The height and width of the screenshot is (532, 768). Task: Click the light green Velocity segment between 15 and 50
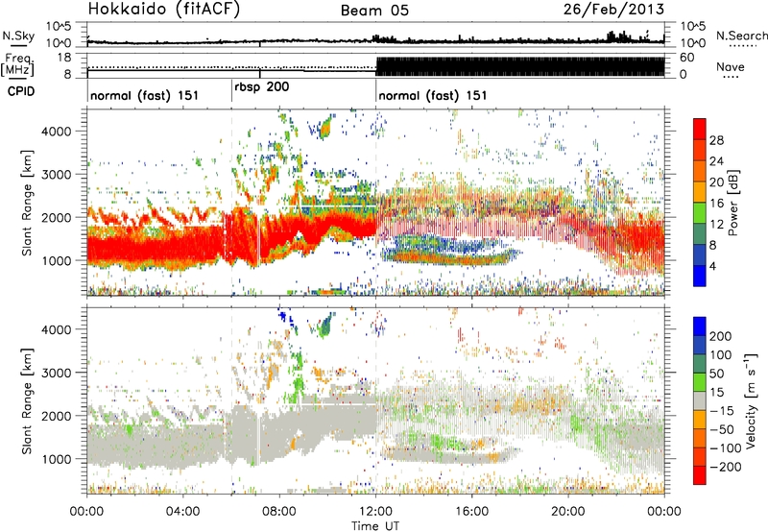pyautogui.click(x=700, y=382)
